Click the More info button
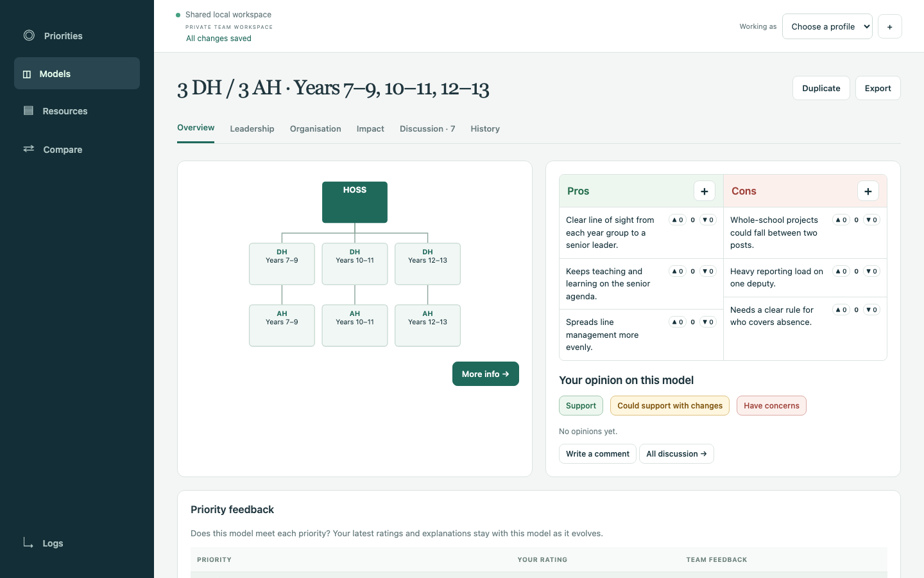The height and width of the screenshot is (578, 924). tap(486, 374)
